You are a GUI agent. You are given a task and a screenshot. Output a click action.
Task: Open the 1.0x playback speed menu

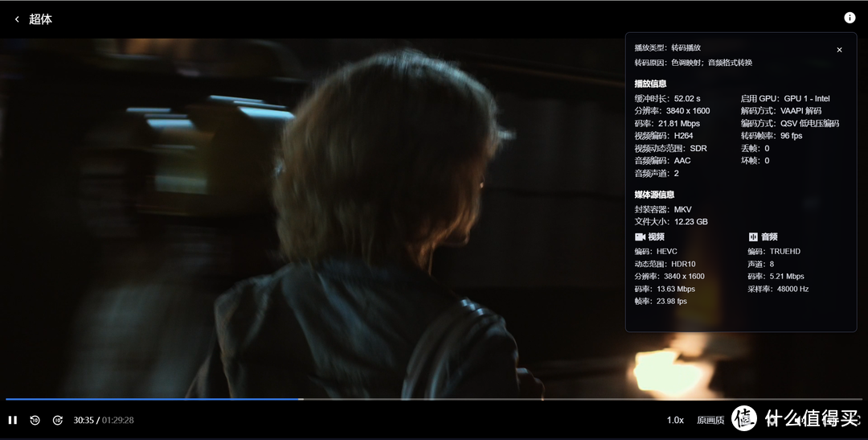click(675, 420)
